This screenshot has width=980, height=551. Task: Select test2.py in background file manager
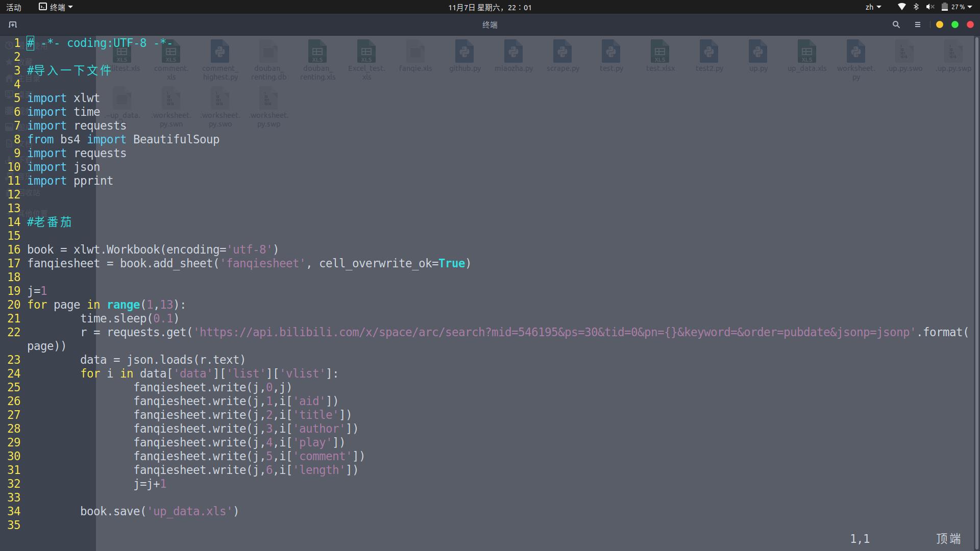pyautogui.click(x=709, y=56)
